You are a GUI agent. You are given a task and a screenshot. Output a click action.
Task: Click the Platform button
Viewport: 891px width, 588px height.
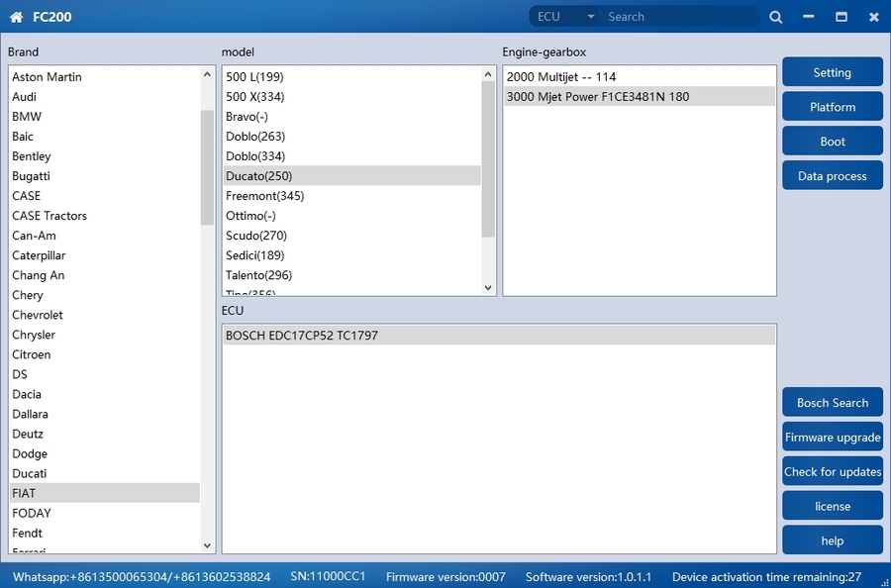point(832,107)
